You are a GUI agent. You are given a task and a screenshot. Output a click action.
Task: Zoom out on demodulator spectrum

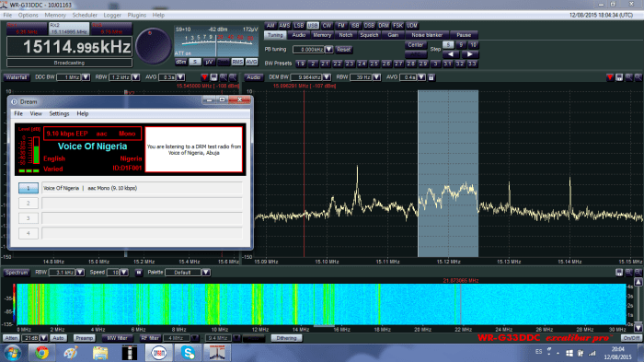[638, 77]
